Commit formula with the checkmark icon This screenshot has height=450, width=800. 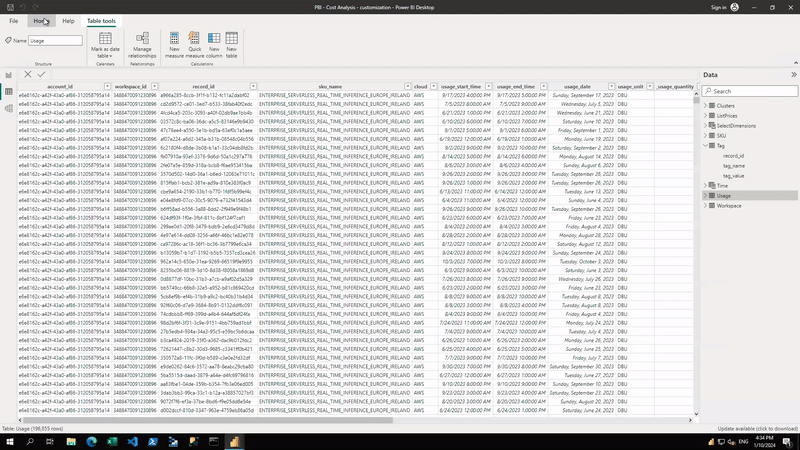tap(41, 74)
